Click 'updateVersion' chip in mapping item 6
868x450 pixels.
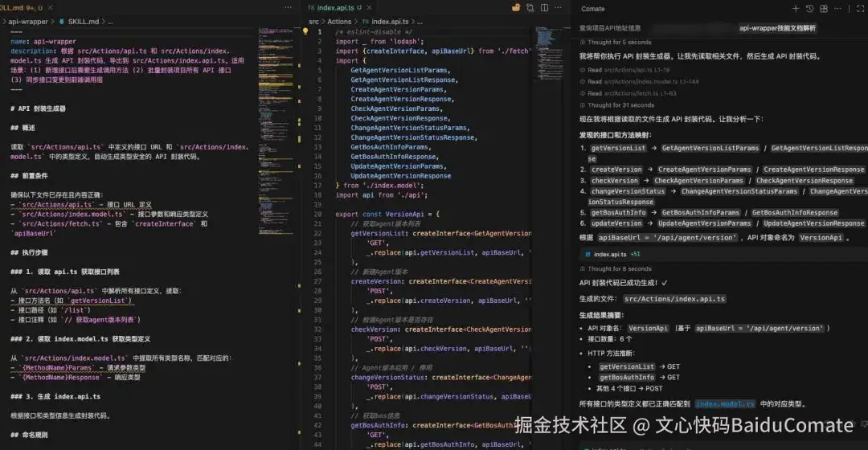pyautogui.click(x=616, y=223)
